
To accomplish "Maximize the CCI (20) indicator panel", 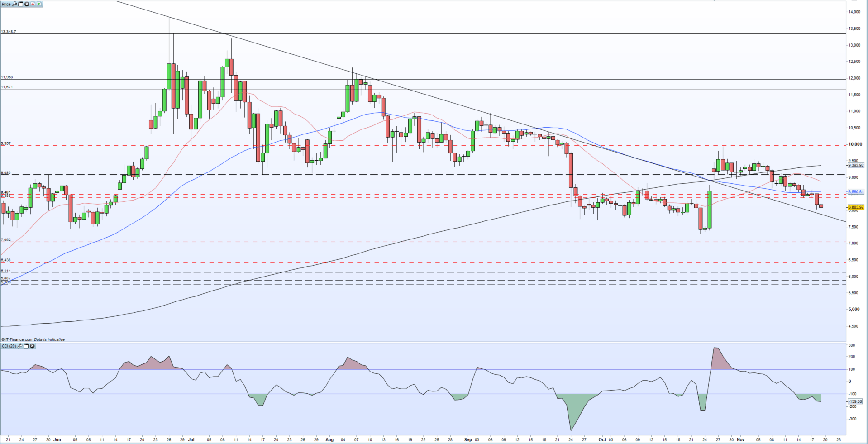I will 26,346.
